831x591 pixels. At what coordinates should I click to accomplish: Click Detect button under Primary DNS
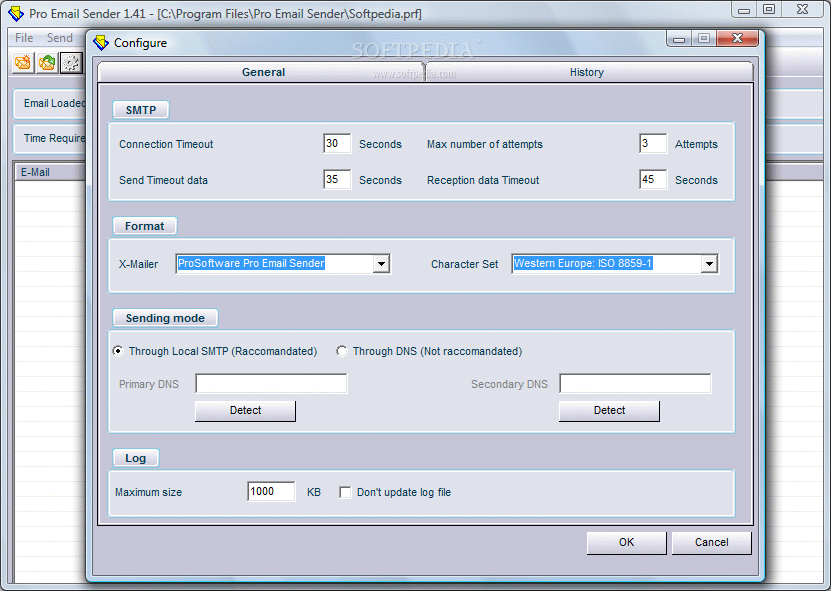[245, 411]
